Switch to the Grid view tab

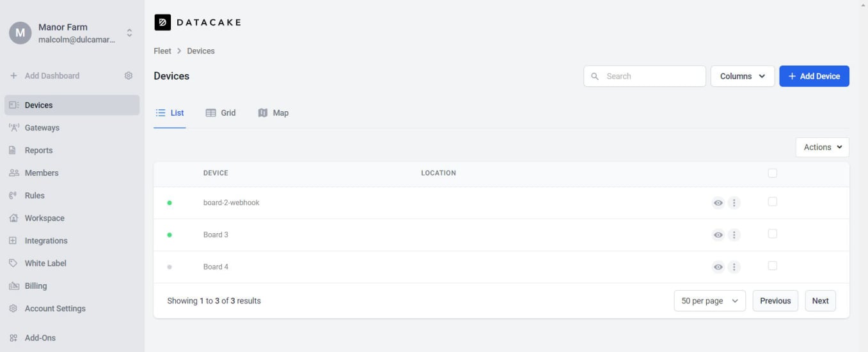[x=221, y=113]
